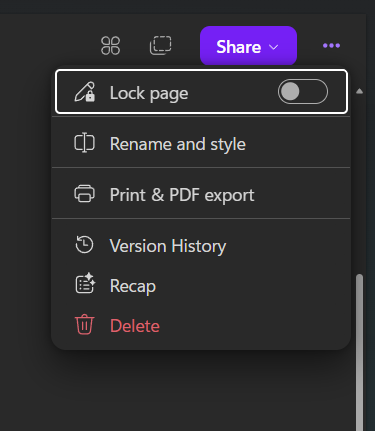Open the Copilot four-petal apps icon
375x431 pixels.
[x=110, y=45]
